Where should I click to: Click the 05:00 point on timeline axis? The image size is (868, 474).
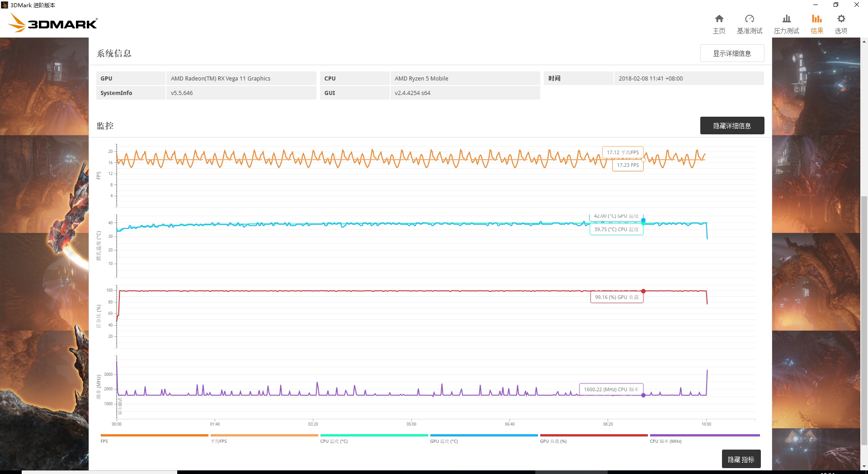pyautogui.click(x=411, y=424)
